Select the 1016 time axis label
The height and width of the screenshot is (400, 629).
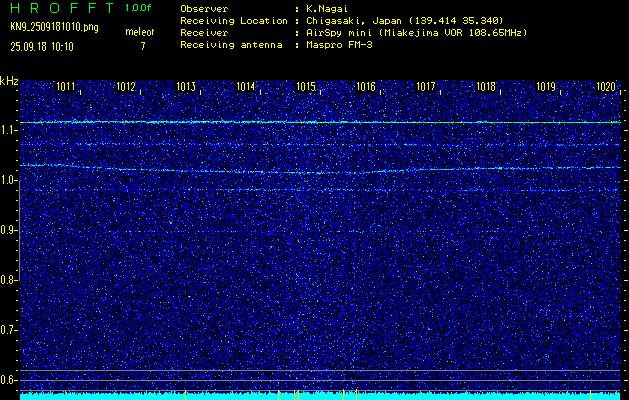(366, 86)
